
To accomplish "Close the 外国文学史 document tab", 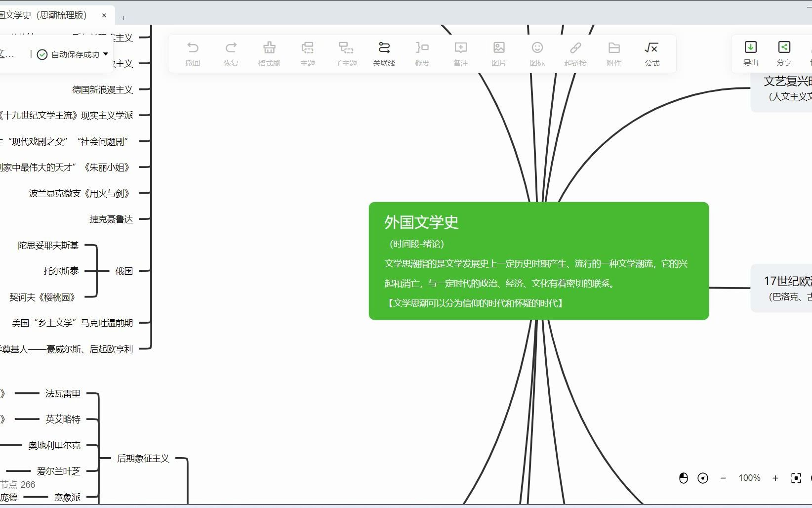I will (x=104, y=15).
